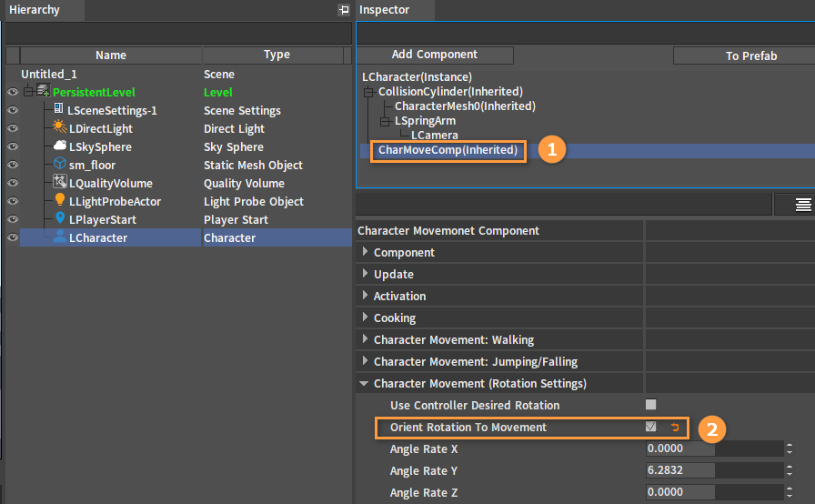Click the LSkySphere cloud icon
Viewport: 815px width, 504px height.
click(60, 145)
